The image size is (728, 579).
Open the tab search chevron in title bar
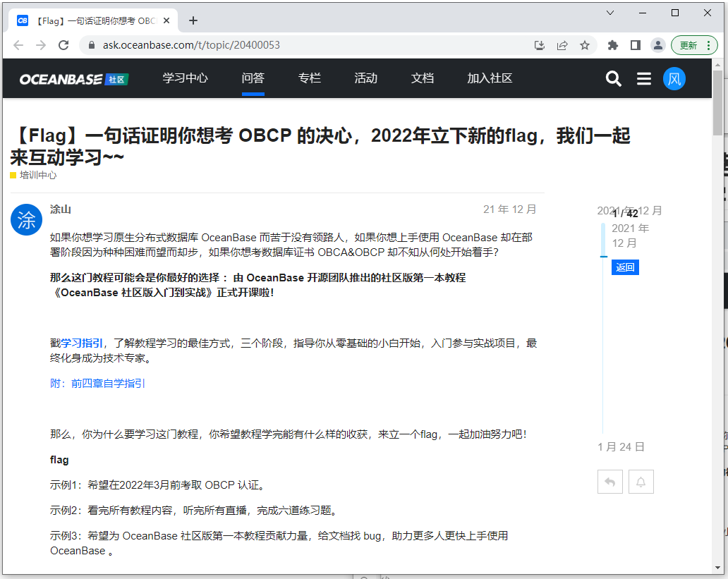(x=610, y=13)
